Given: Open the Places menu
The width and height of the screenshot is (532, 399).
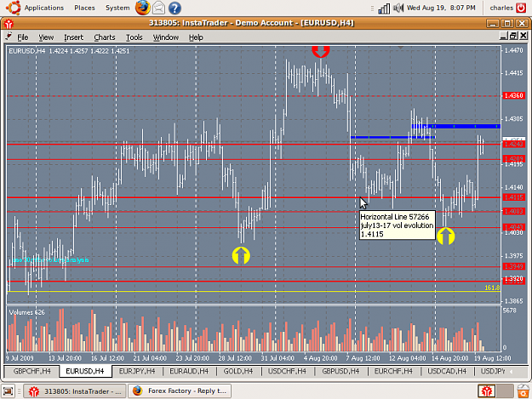Looking at the screenshot, I should tap(84, 8).
